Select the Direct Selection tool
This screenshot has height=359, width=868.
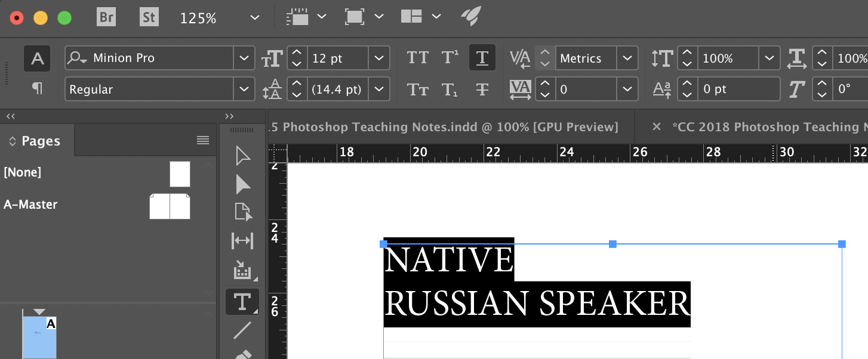click(x=242, y=184)
